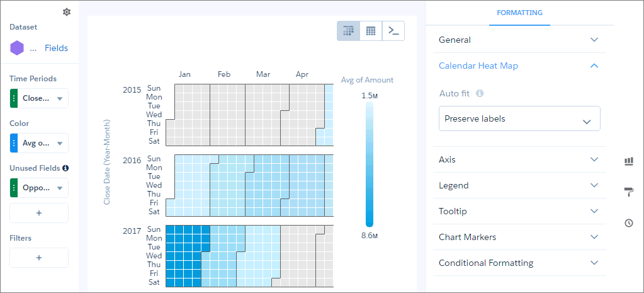
Task: Click the Auto fit info icon
Action: (x=479, y=93)
